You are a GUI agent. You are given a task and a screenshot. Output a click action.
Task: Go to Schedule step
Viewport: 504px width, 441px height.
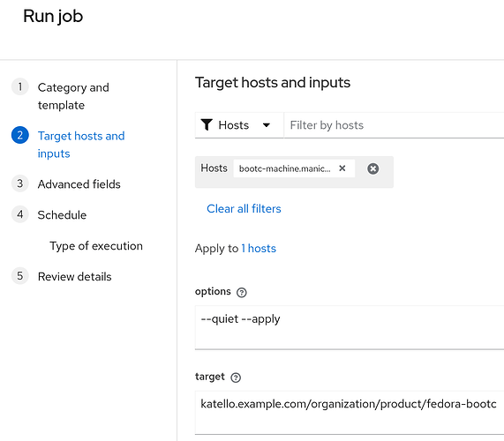(x=62, y=215)
